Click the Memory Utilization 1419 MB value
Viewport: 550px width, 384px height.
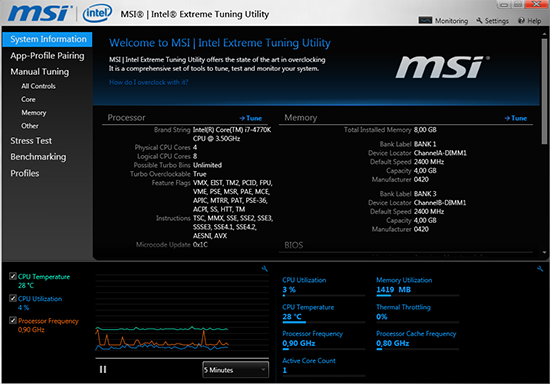(393, 290)
